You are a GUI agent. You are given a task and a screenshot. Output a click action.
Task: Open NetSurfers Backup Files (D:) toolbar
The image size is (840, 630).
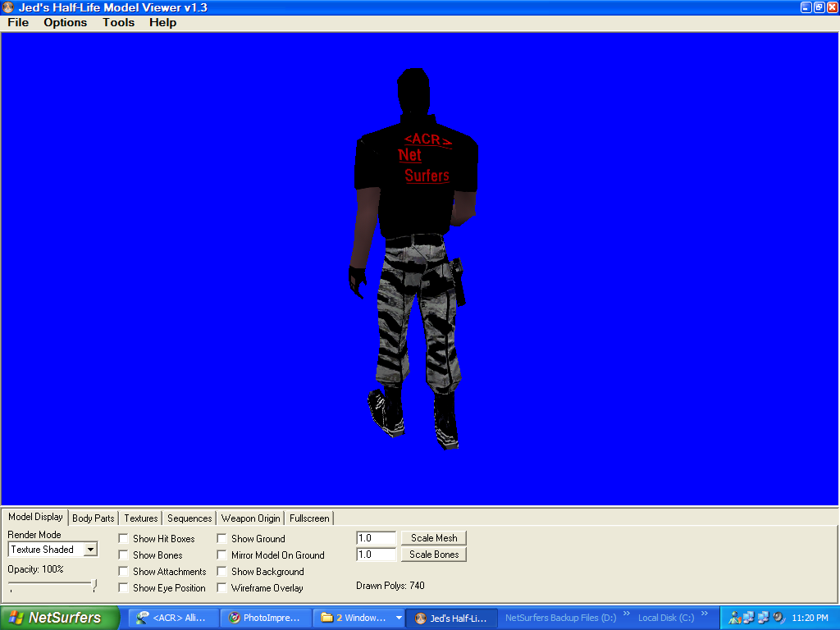tap(560, 618)
